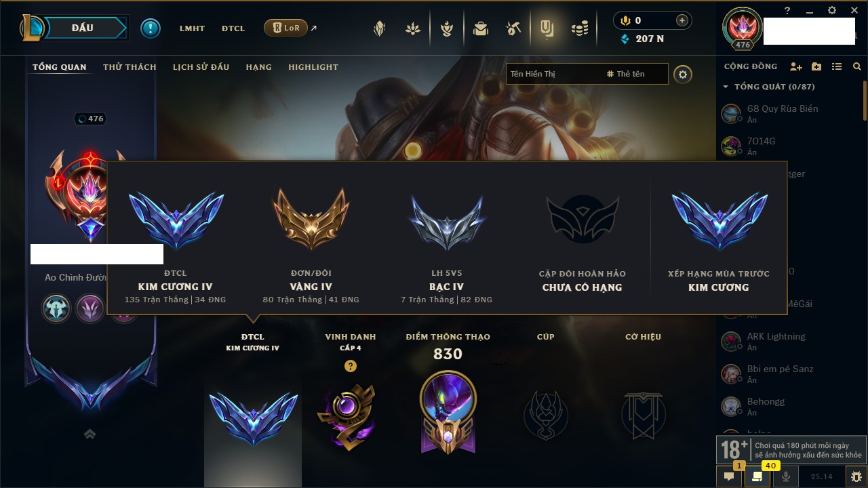
Task: Open the Store coins icon
Action: [579, 28]
